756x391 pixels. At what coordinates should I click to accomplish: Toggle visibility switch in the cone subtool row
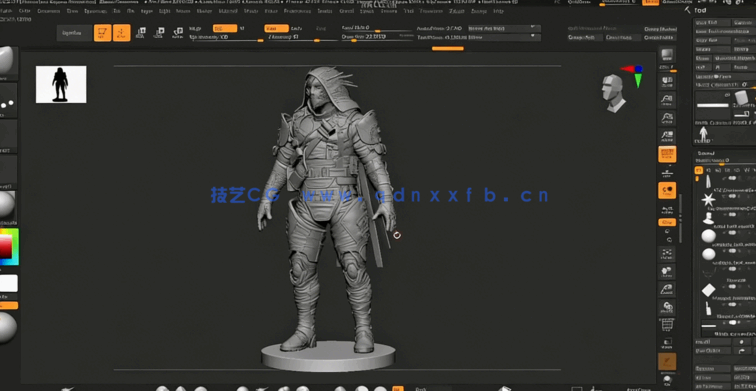[732, 178]
